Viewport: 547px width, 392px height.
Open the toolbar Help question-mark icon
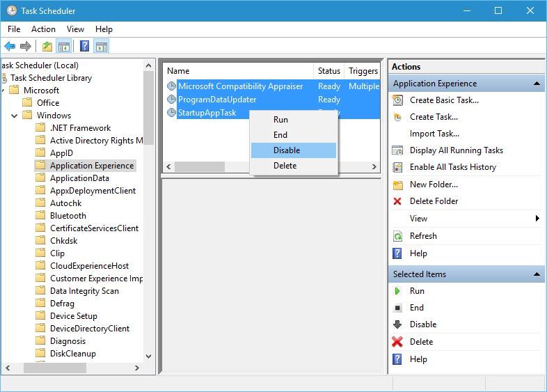[x=85, y=46]
